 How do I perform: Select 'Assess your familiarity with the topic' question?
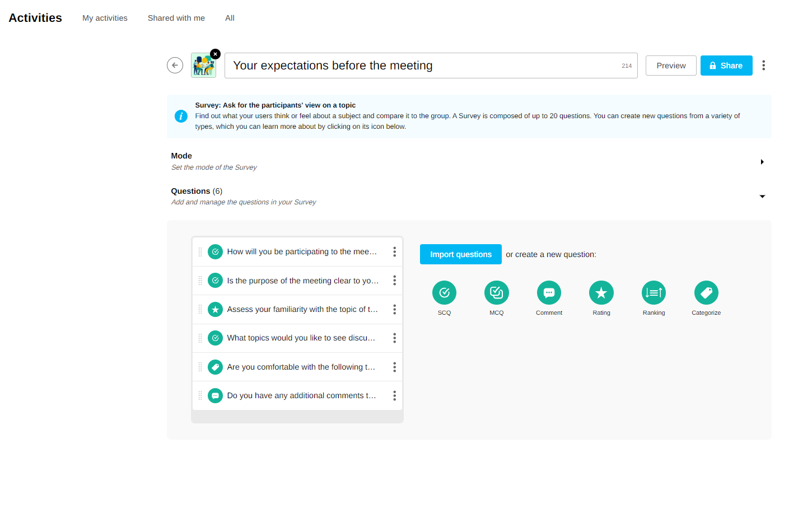click(x=302, y=309)
